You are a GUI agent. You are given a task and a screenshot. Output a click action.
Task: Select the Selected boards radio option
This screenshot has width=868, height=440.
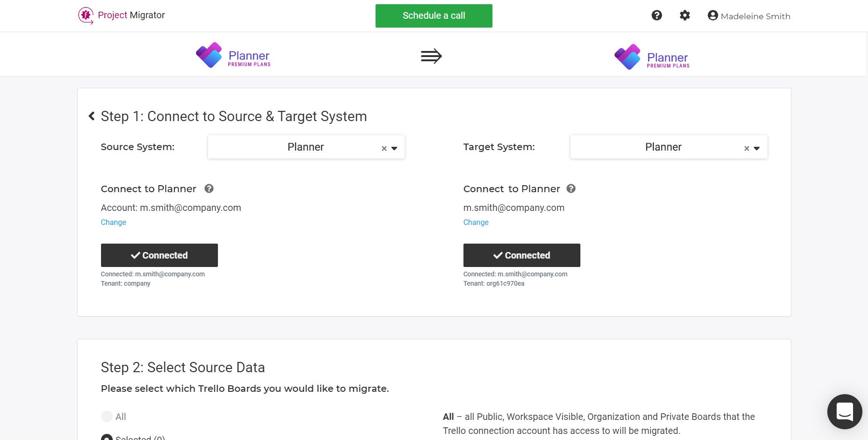[107, 437]
